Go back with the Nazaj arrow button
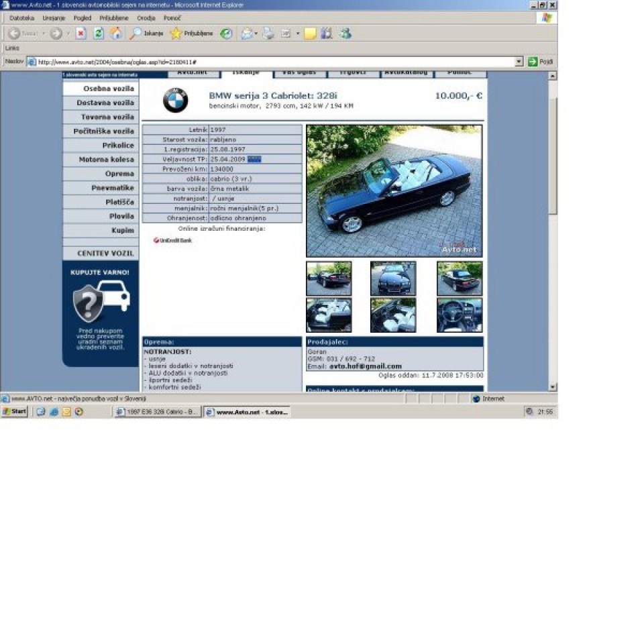 coord(23,34)
